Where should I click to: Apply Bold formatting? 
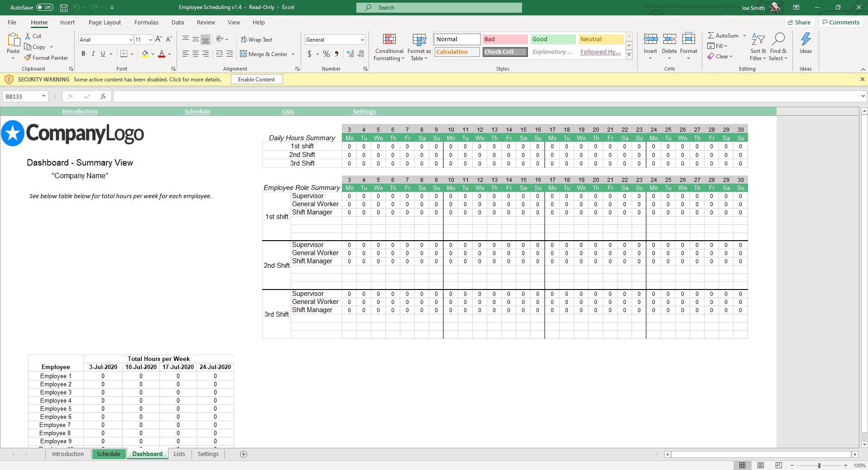83,54
